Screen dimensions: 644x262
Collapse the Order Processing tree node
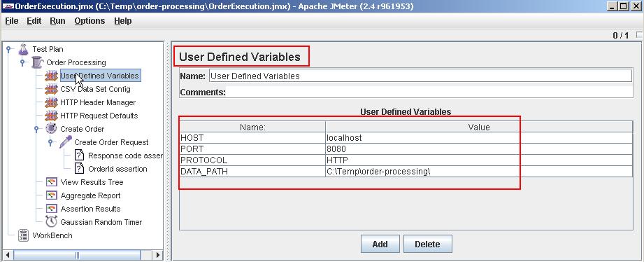click(22, 62)
